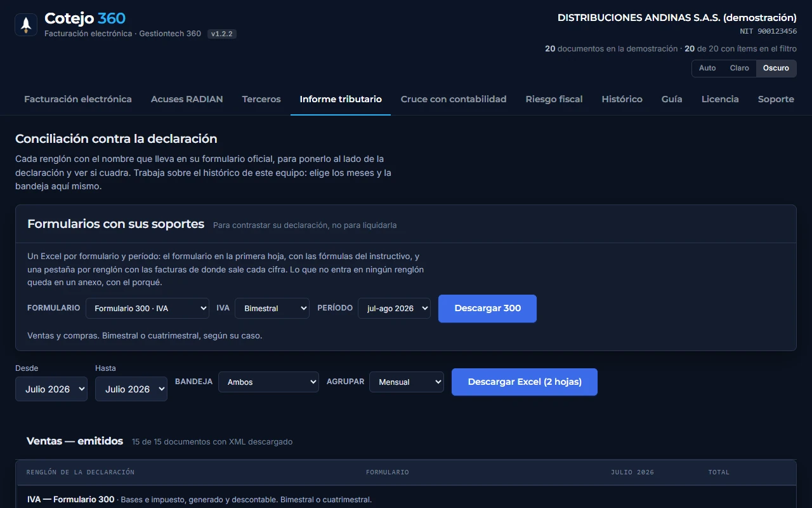Click Descargar Excel (2 hojas) button
The height and width of the screenshot is (508, 812).
click(x=525, y=382)
